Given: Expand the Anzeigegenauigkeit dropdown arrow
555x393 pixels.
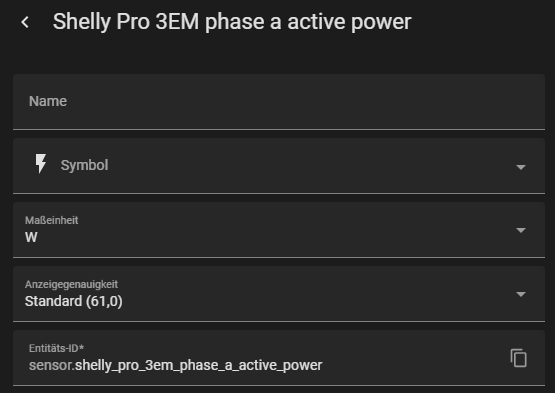Looking at the screenshot, I should (521, 294).
